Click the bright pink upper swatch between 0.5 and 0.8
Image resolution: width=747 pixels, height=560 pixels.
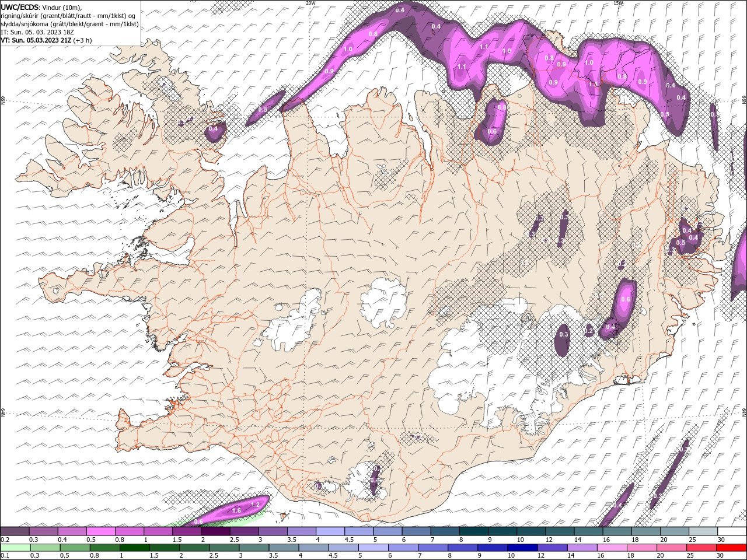[101, 531]
